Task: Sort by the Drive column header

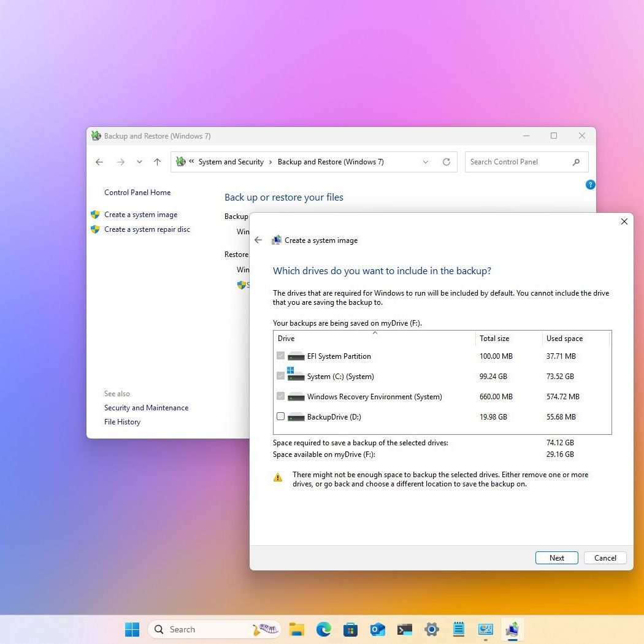Action: 374,339
